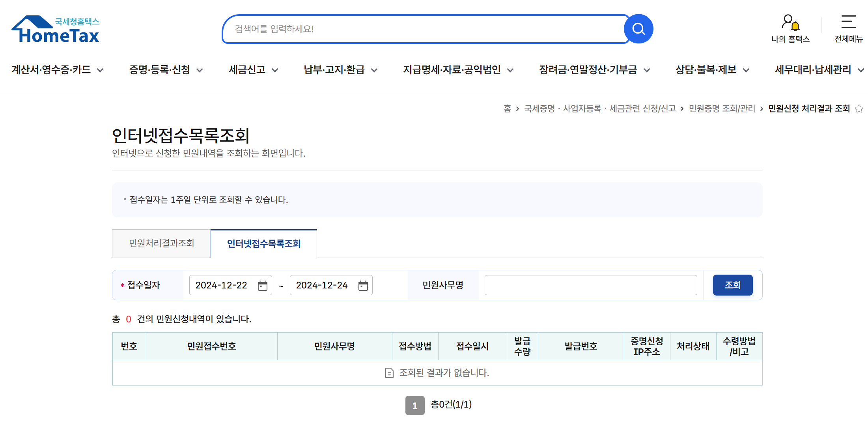868x423 pixels.
Task: Click the search magnifier icon
Action: pyautogui.click(x=638, y=28)
